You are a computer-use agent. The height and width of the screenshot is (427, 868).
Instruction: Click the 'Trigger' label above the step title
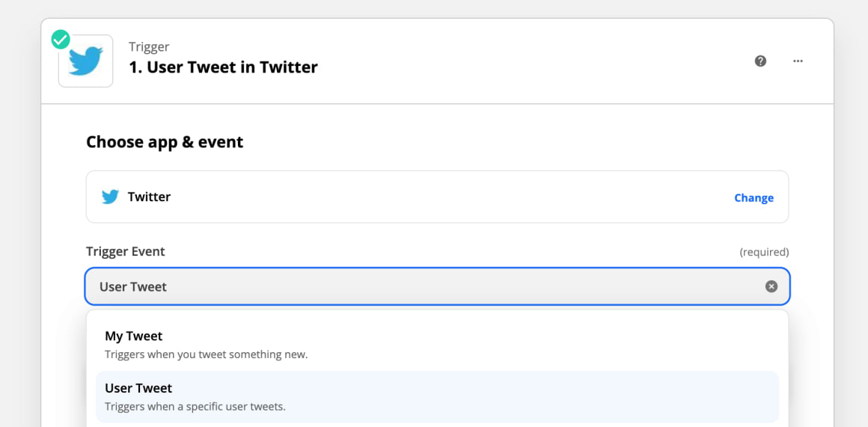point(149,47)
